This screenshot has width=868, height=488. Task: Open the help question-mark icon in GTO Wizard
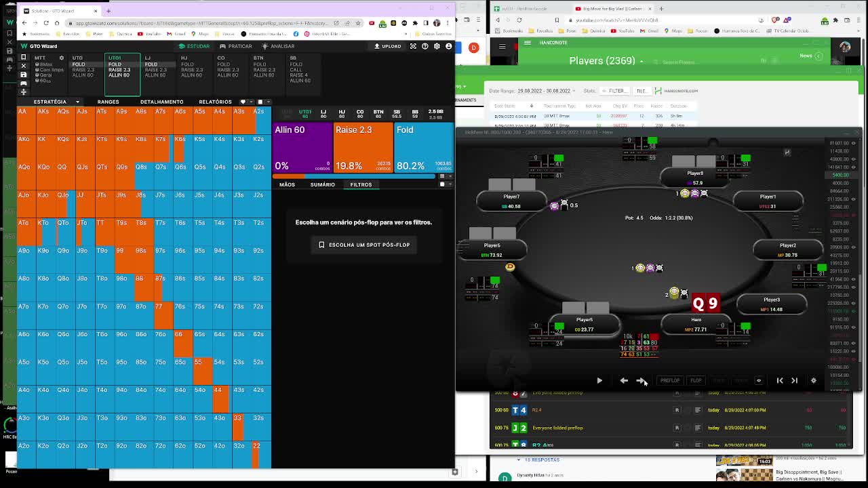point(425,46)
